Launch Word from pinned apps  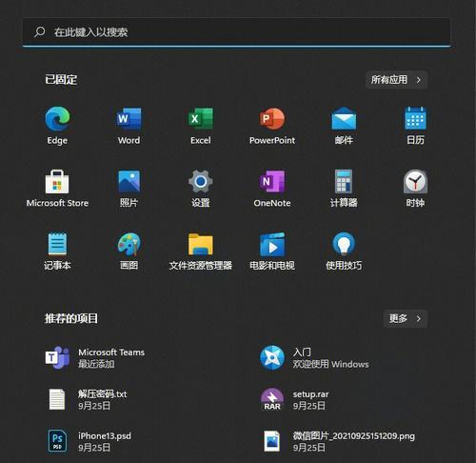129,126
